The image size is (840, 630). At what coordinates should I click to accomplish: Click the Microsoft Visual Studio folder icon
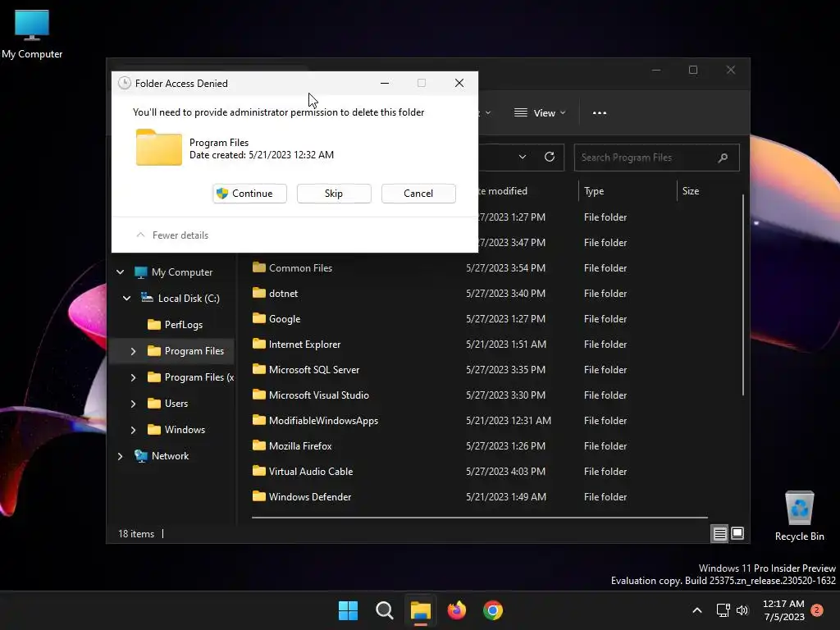pos(259,395)
